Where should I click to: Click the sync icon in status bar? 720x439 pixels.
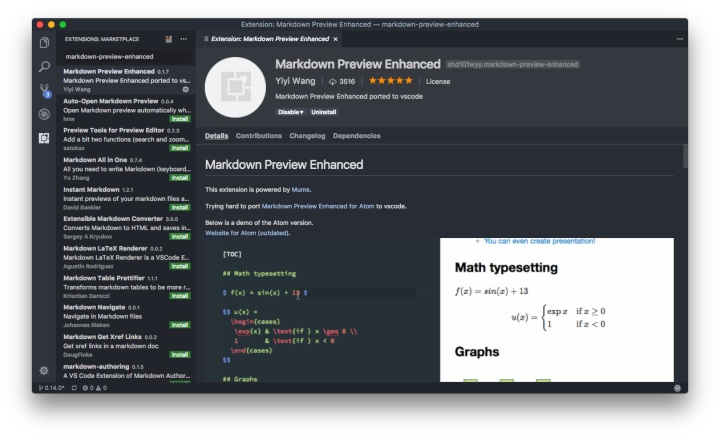point(74,388)
